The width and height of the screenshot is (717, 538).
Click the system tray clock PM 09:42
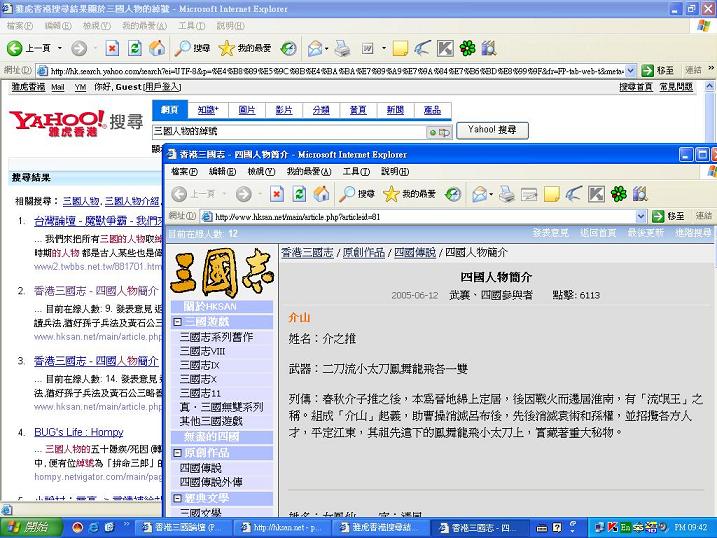(x=690, y=527)
